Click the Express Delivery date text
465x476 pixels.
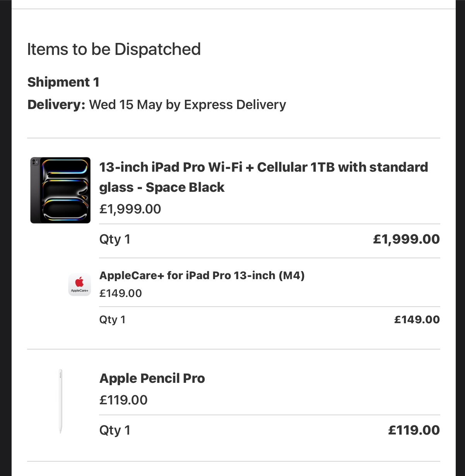tap(188, 105)
